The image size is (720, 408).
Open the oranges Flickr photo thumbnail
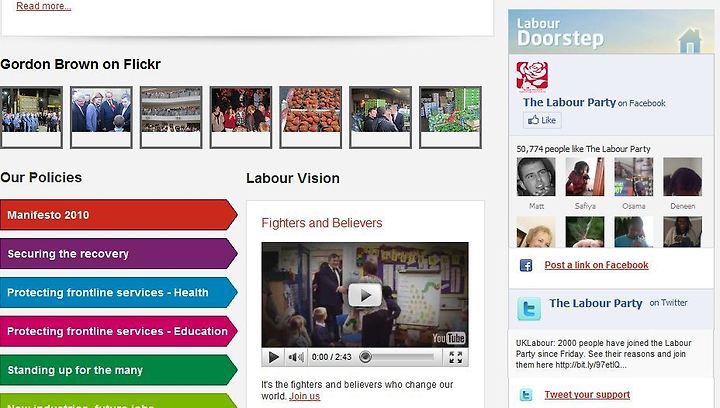coord(311,117)
